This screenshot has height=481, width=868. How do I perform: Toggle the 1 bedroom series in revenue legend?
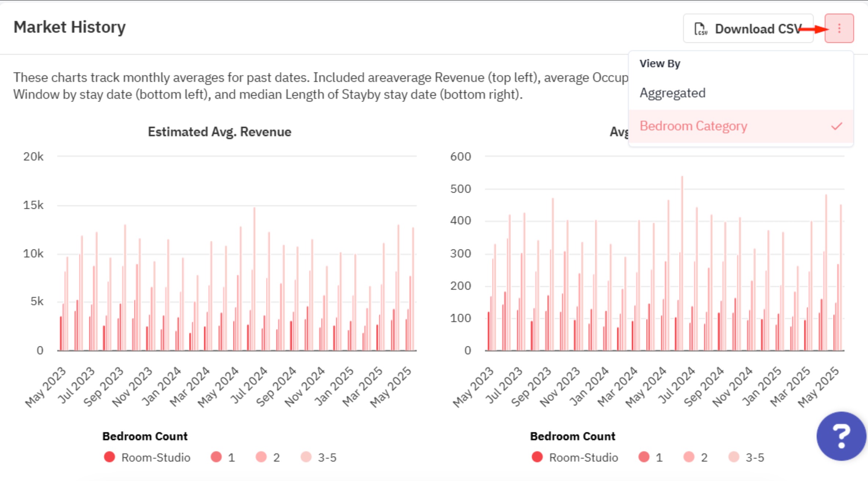[x=223, y=458]
